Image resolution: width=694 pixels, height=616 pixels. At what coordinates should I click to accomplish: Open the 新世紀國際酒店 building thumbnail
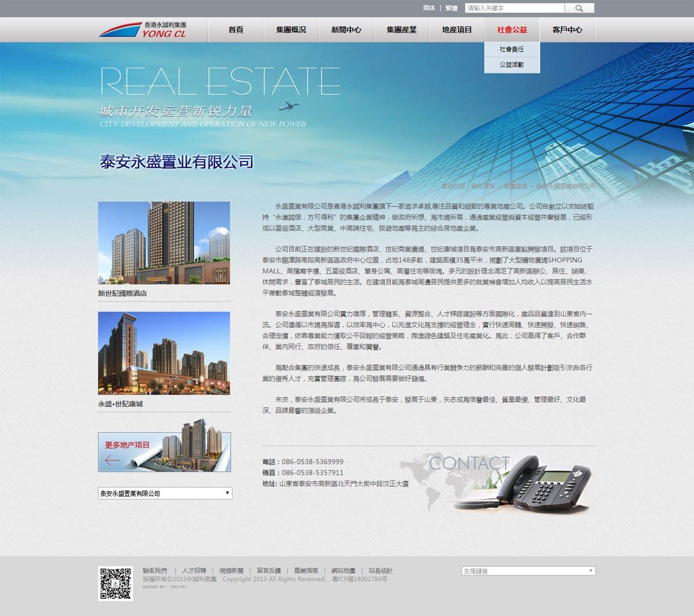tap(164, 243)
